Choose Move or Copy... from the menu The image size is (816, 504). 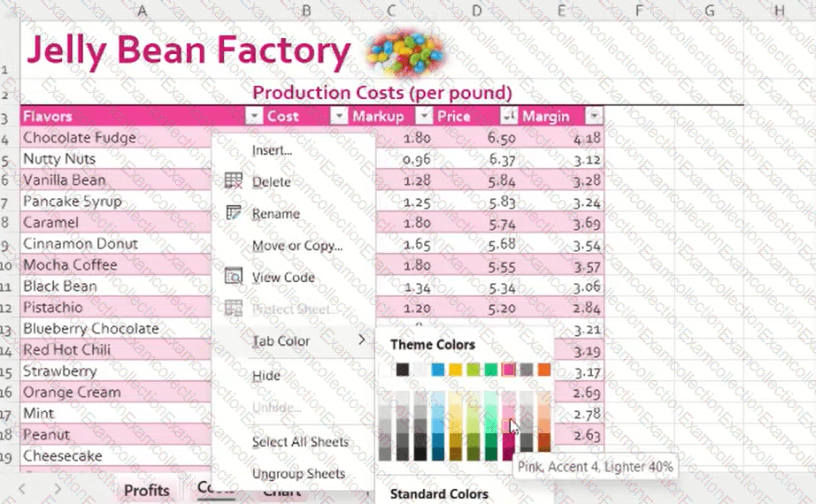(x=296, y=246)
